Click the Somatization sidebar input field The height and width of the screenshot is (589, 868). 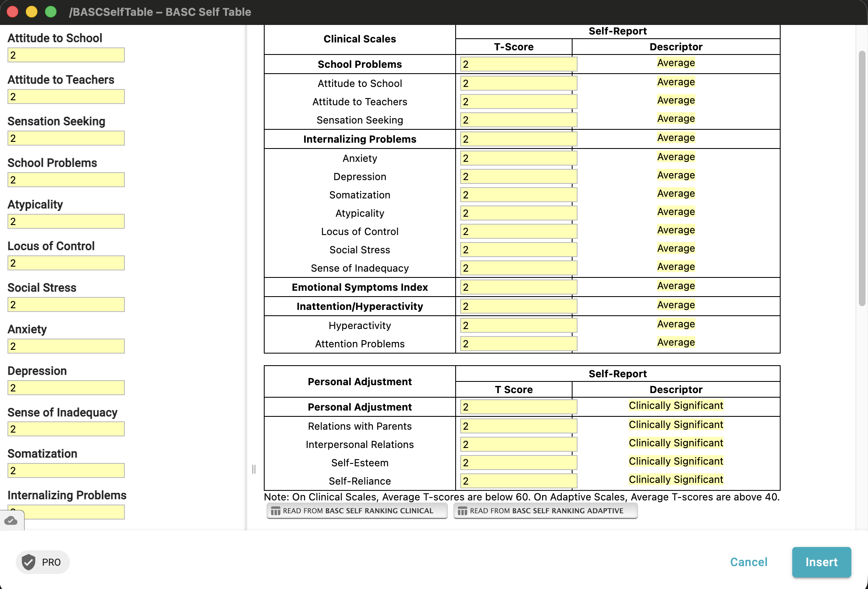(66, 470)
